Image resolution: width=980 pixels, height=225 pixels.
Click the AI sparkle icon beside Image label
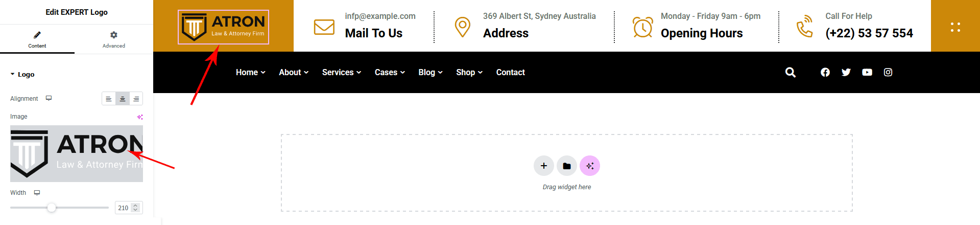click(139, 117)
